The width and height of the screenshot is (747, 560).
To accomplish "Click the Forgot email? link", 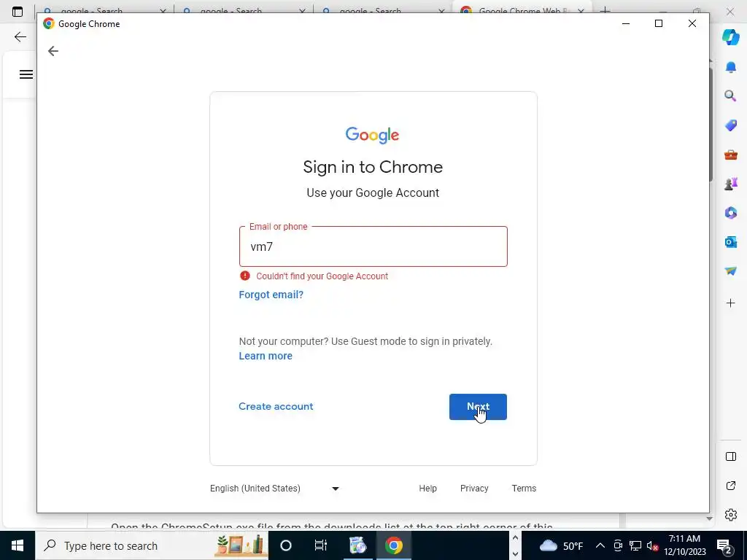I will pos(271,295).
